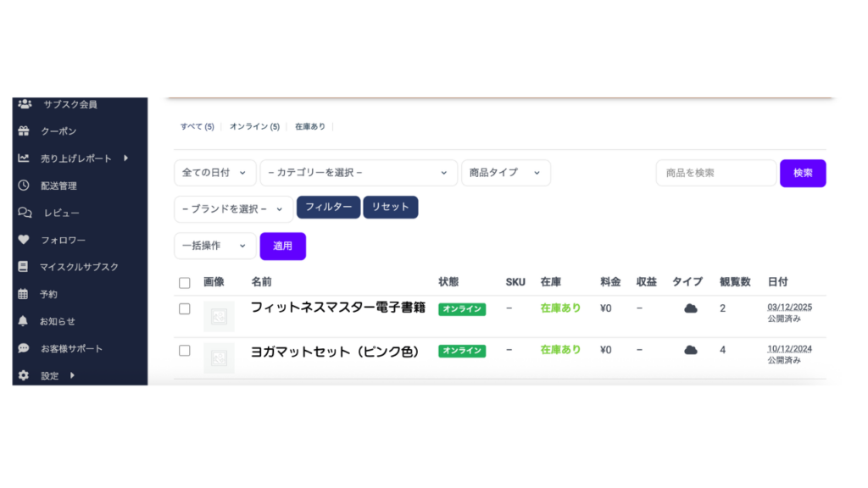
Task: Click the 名前 column header
Action: (261, 282)
